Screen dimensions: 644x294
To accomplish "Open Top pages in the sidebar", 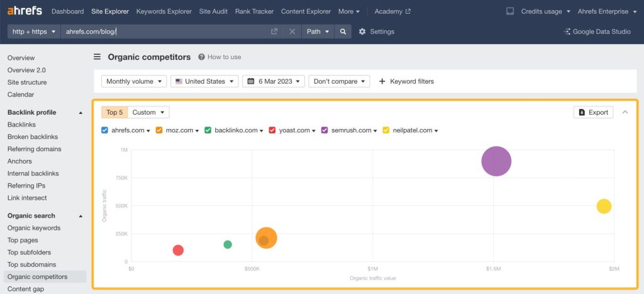I will pos(23,240).
